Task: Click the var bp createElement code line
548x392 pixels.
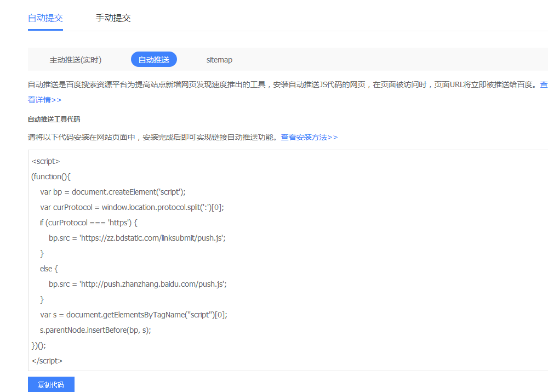Action: (112, 192)
